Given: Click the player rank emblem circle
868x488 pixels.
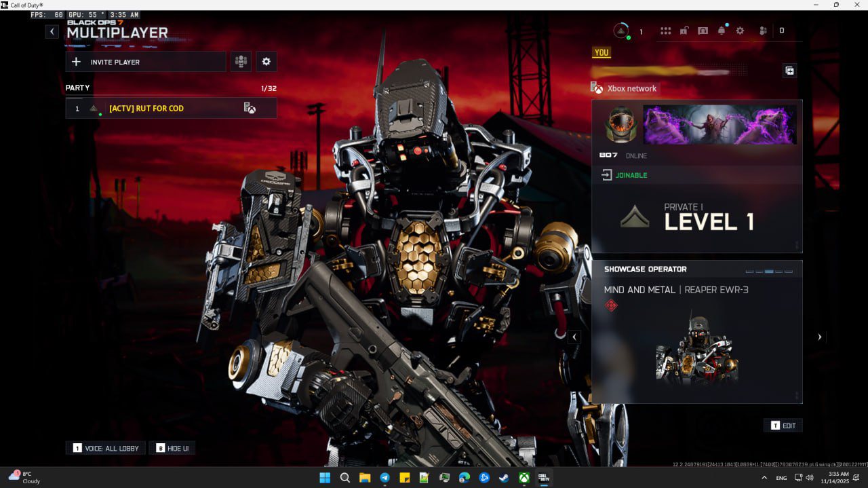Looking at the screenshot, I should point(620,31).
